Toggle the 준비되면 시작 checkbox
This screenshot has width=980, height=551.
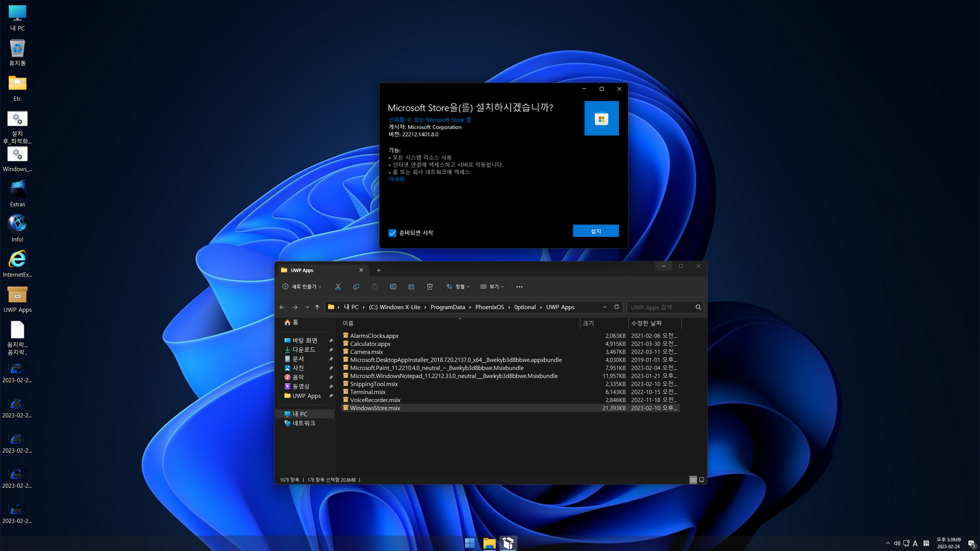point(392,233)
